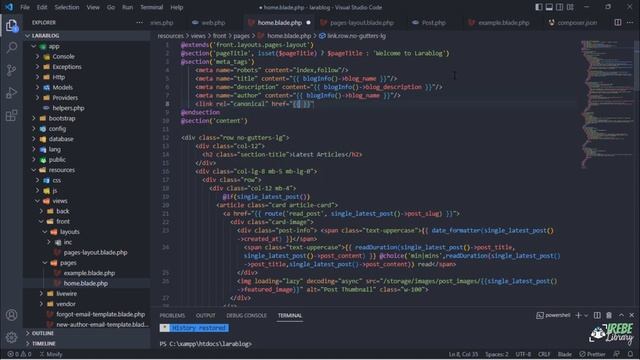Click the terminal prompt input line
This screenshot has width=640, height=360.
coord(205,344)
